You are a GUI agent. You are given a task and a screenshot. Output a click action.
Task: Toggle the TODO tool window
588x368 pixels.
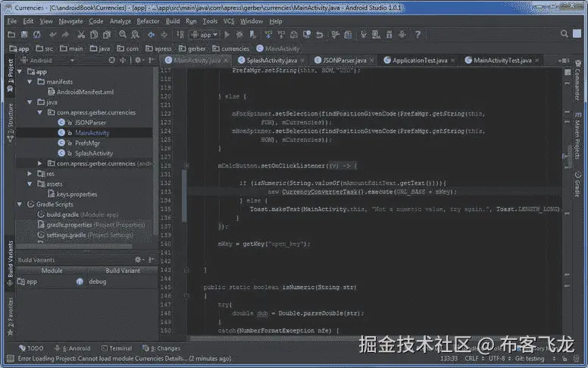click(x=32, y=348)
